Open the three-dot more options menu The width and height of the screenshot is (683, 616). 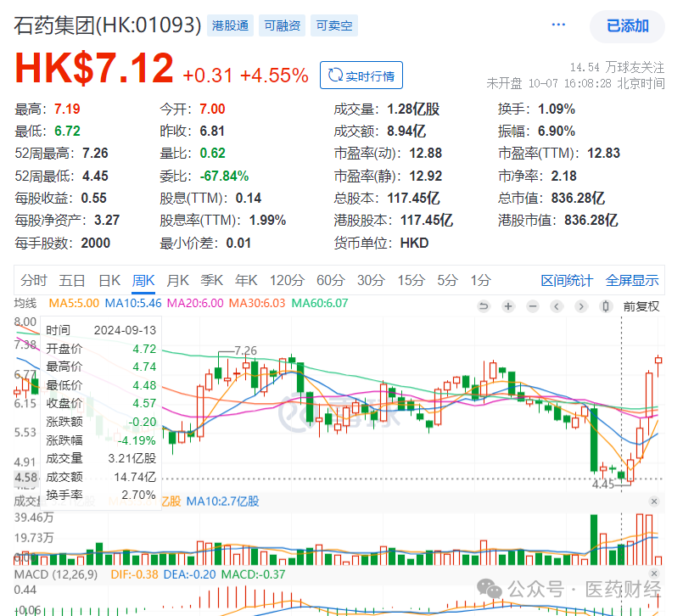tap(558, 25)
